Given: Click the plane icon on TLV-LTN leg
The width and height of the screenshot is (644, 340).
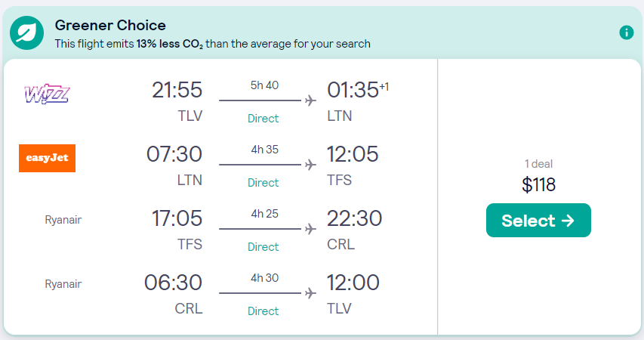Looking at the screenshot, I should pos(310,100).
